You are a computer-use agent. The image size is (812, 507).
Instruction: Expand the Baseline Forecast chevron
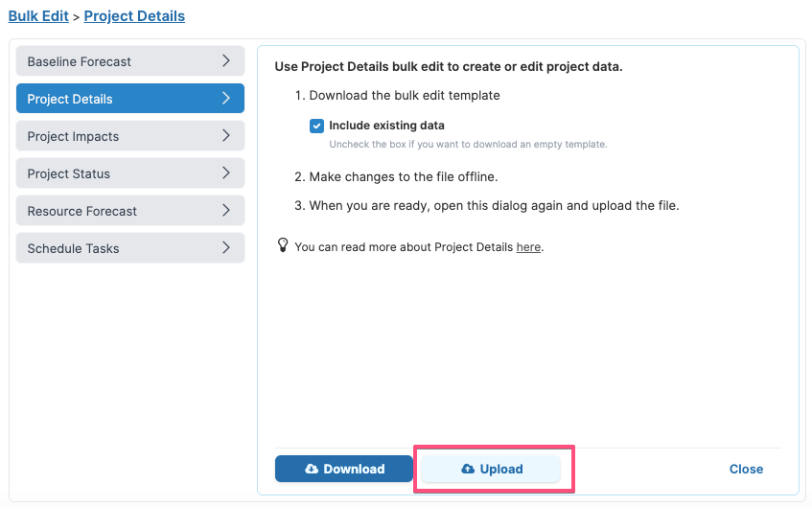226,60
